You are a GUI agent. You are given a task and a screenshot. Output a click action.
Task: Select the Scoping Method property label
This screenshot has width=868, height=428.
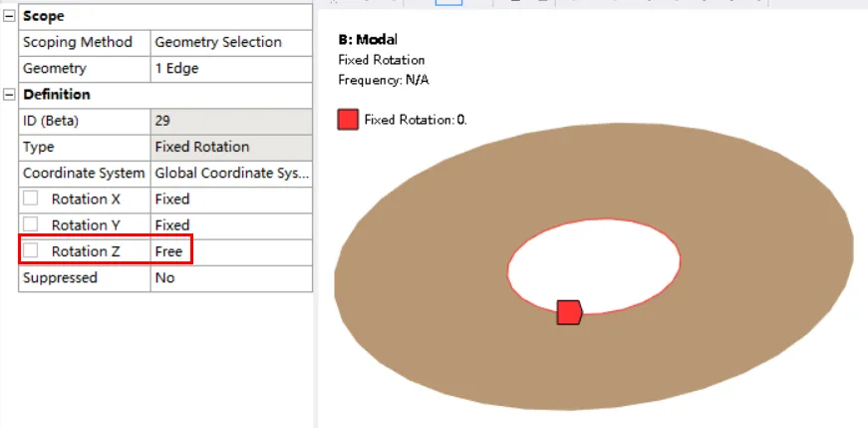78,42
